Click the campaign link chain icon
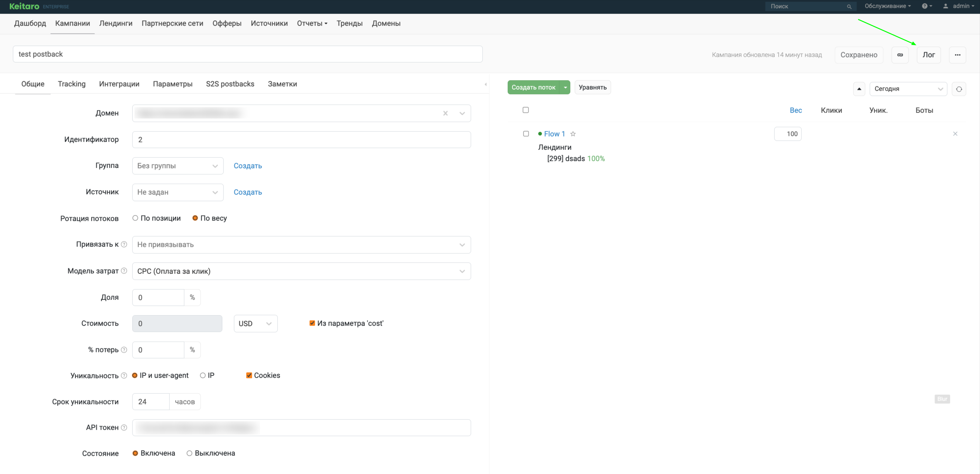Screen dimensions: 980x474 [900, 55]
